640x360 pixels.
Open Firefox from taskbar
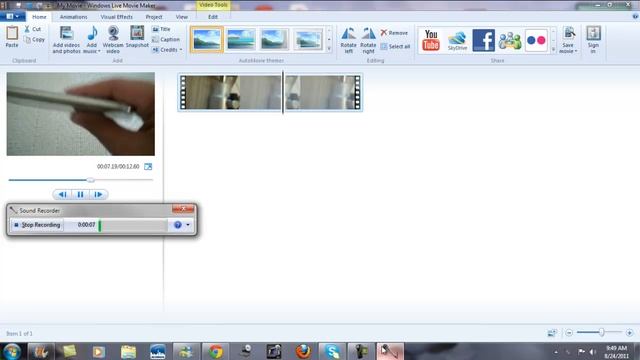pos(303,351)
